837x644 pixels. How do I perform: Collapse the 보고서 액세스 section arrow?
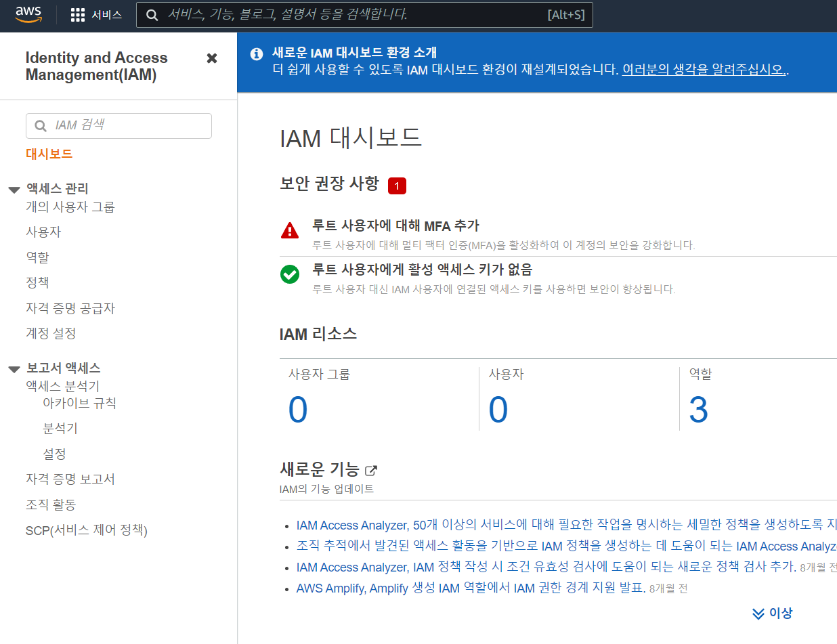(14, 369)
